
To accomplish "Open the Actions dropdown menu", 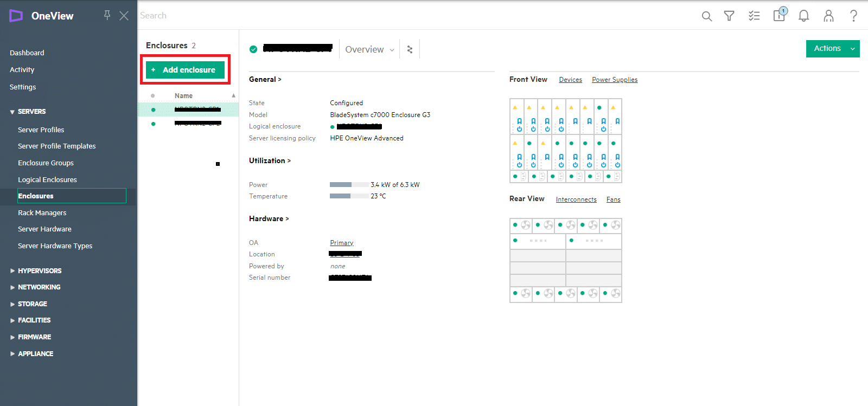I will tap(833, 48).
